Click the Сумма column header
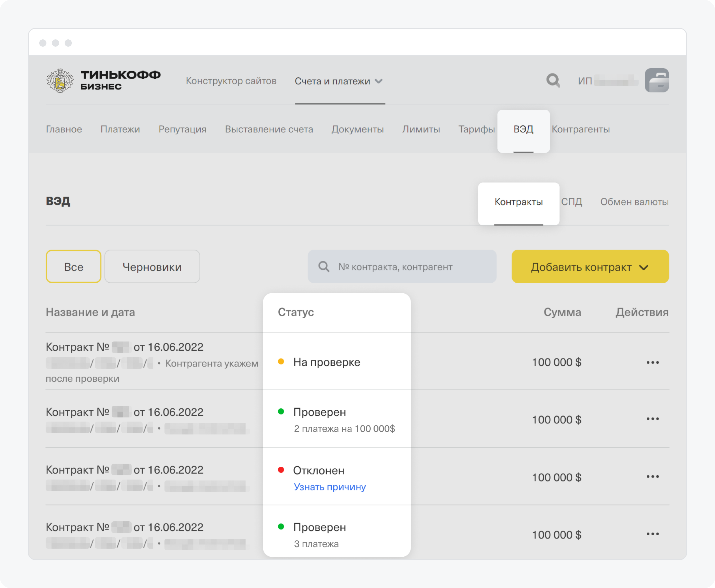Image resolution: width=715 pixels, height=588 pixels. 562,312
